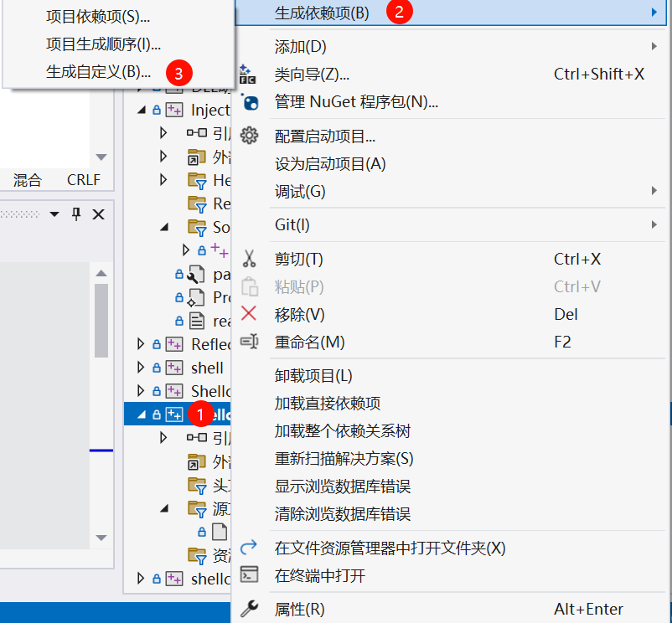Click the wrench properties icon

(x=249, y=609)
